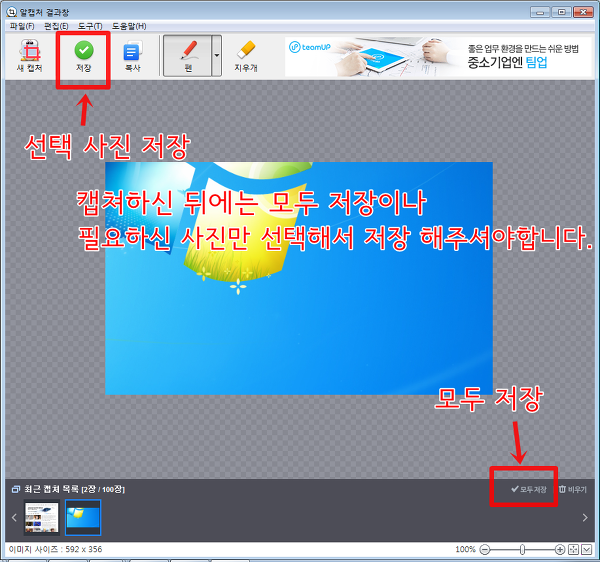Open the 도구(T) menu
This screenshot has height=562, width=600.
[x=90, y=26]
